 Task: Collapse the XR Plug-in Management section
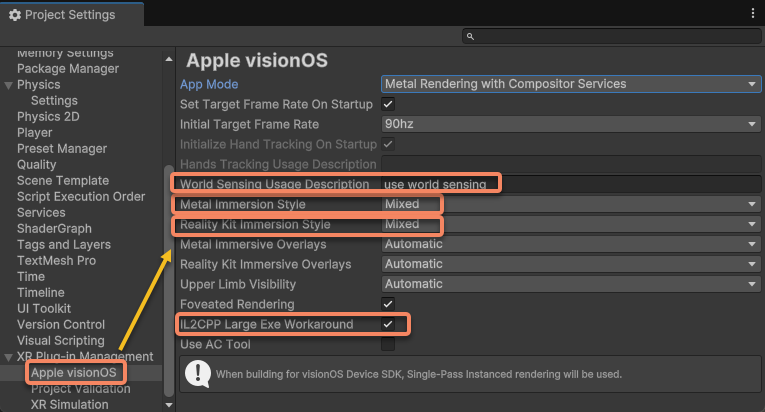[x=9, y=357]
